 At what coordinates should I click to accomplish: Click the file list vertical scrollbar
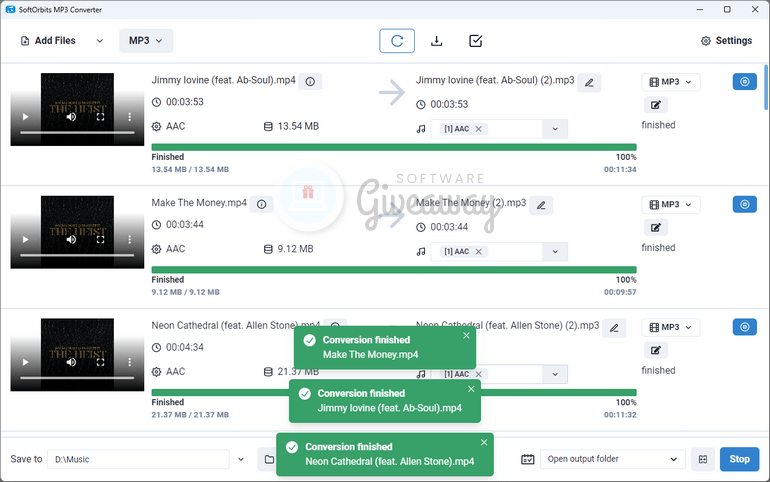(x=766, y=87)
